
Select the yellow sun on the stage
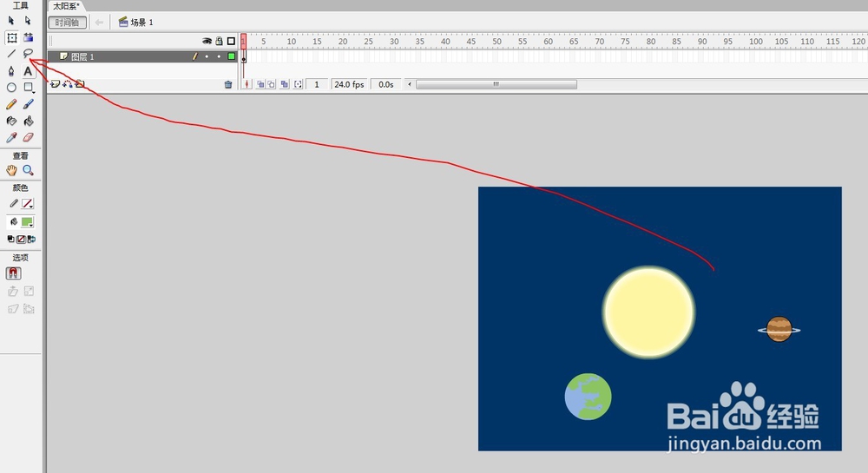pyautogui.click(x=648, y=312)
